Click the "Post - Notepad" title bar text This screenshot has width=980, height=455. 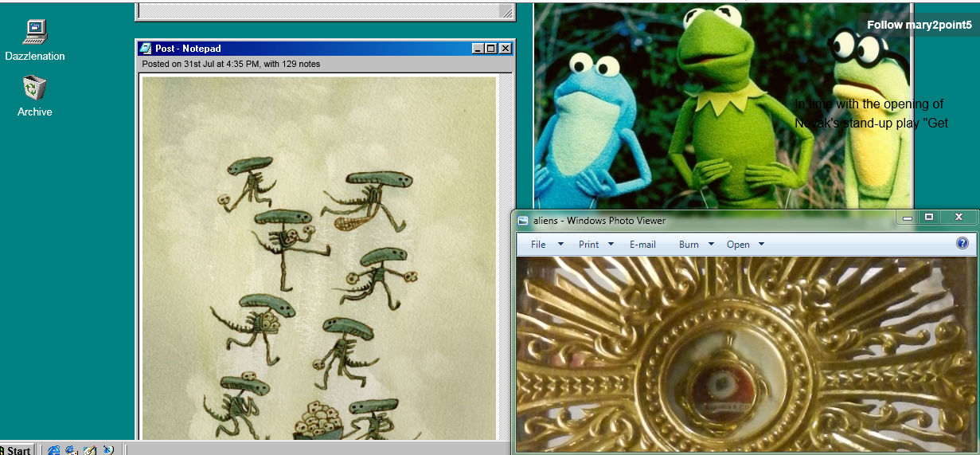point(188,49)
